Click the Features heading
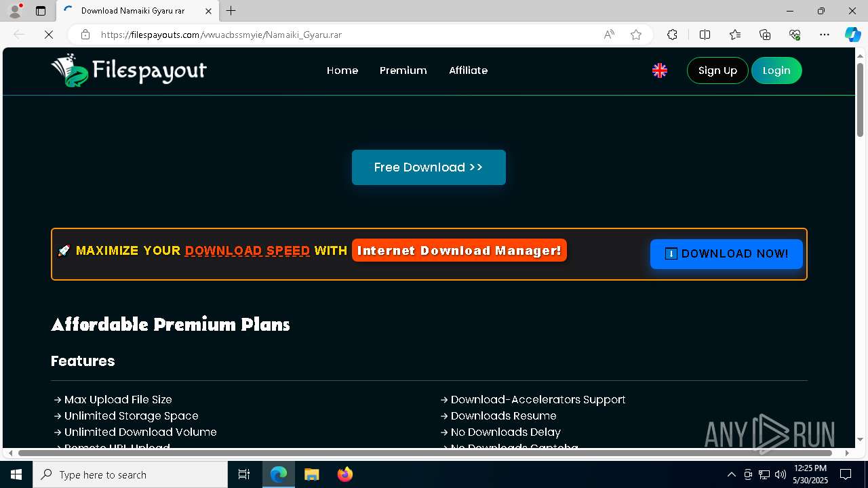This screenshot has height=488, width=868. point(83,361)
